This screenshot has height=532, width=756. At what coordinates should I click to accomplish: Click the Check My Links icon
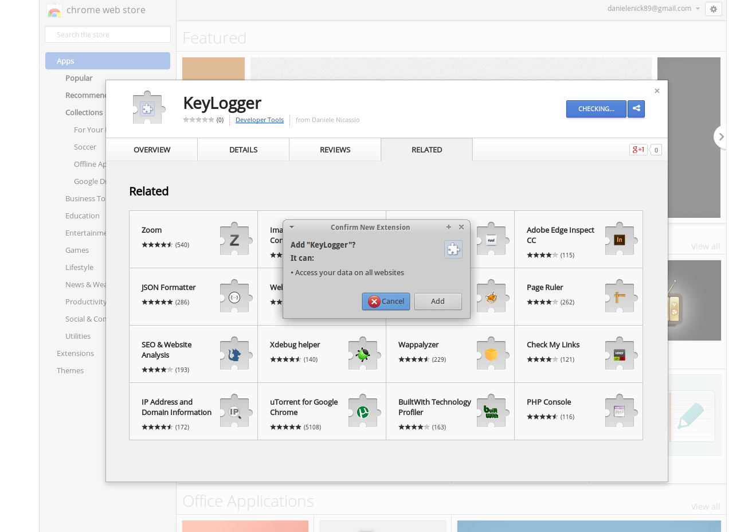[x=620, y=354]
